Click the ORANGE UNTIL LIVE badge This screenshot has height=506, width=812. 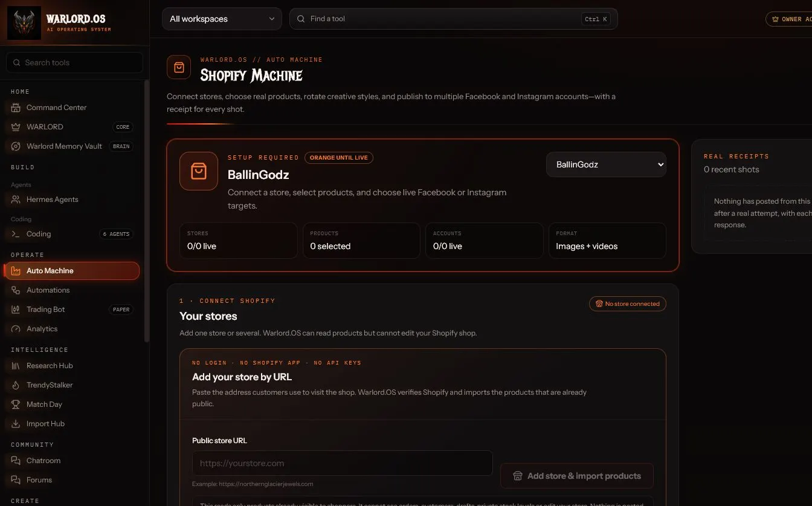point(339,158)
